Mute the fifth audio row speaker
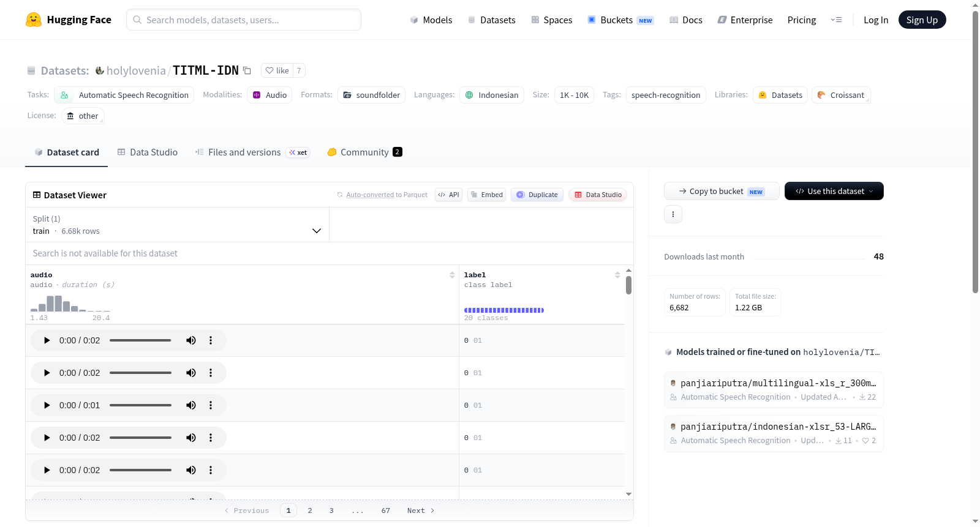 click(191, 470)
